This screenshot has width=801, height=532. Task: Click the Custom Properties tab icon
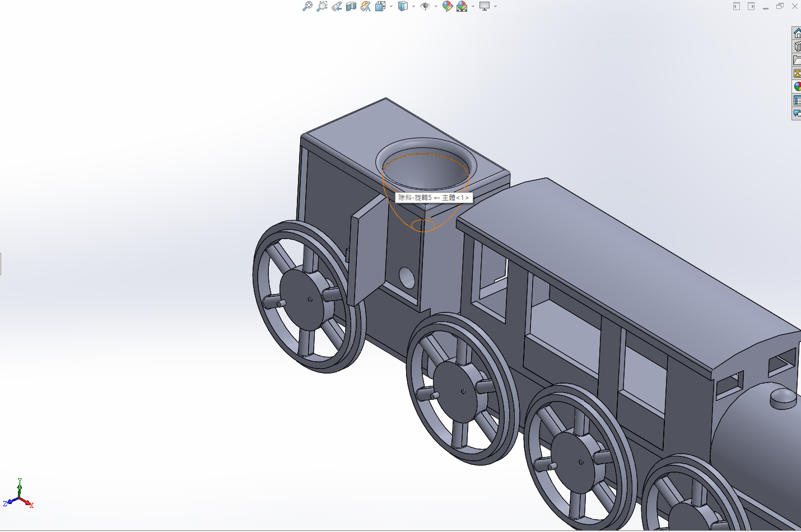[x=797, y=100]
